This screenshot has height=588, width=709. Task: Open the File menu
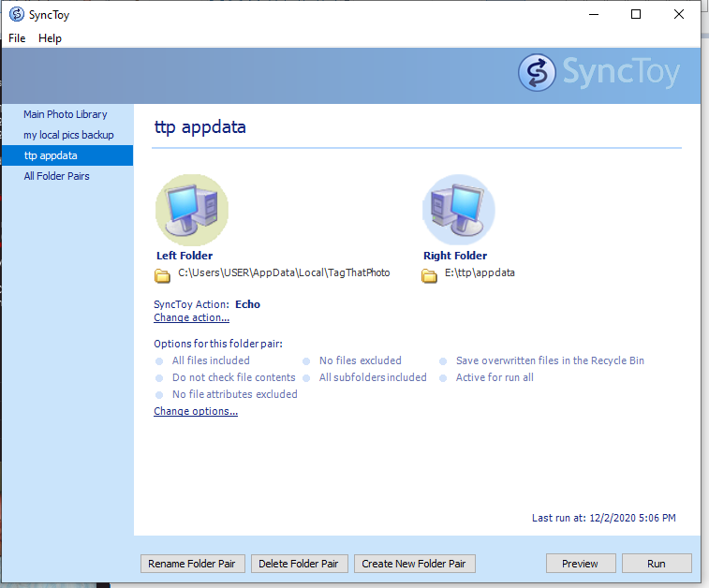(x=17, y=38)
